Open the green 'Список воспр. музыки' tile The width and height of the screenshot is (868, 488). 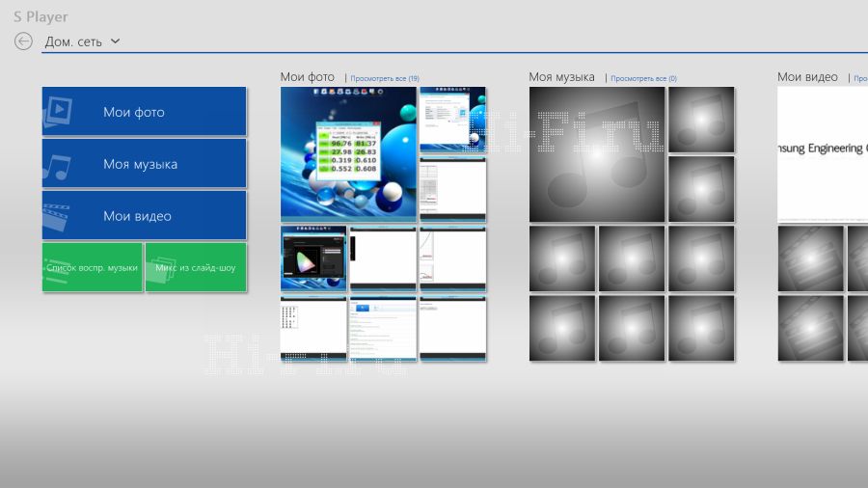point(93,267)
